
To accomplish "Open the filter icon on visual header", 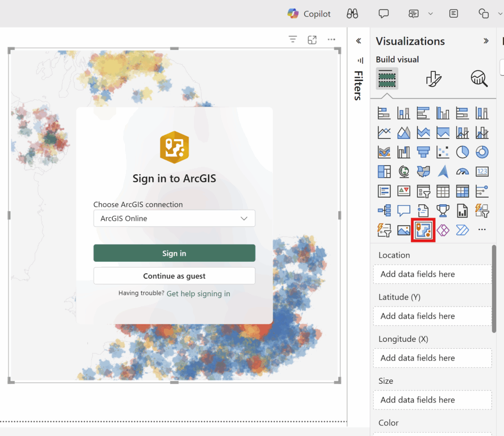I will [293, 40].
